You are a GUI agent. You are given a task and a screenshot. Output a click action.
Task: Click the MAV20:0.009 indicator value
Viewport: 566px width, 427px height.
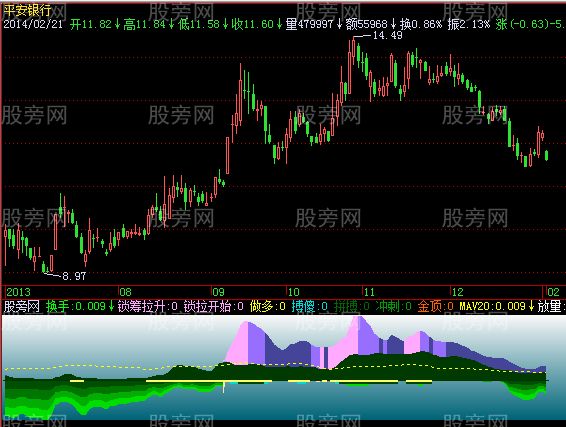[492, 306]
